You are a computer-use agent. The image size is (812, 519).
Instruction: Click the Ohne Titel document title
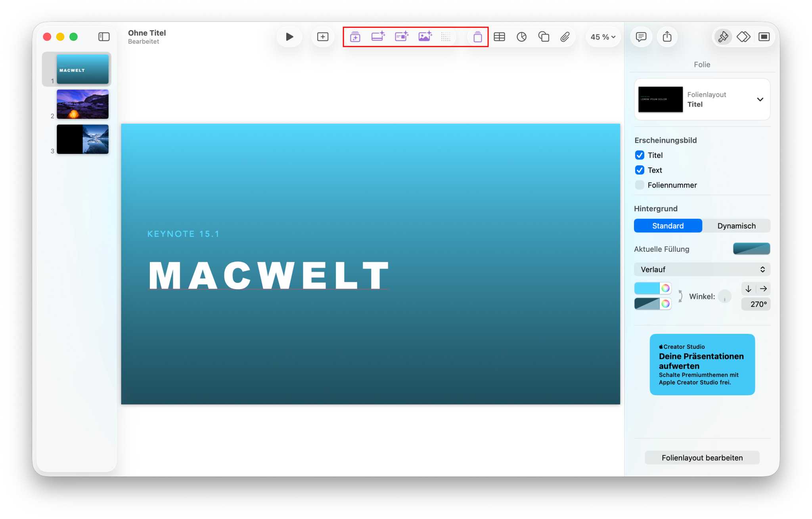coord(147,33)
